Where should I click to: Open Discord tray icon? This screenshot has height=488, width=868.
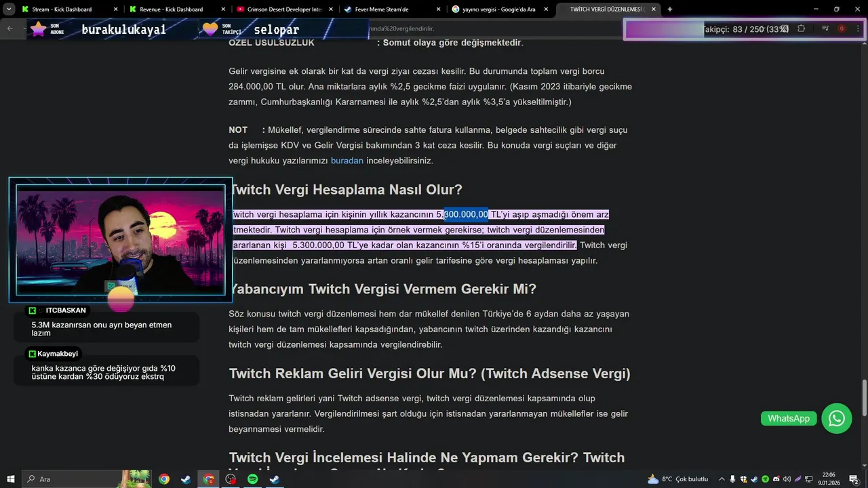click(x=776, y=479)
